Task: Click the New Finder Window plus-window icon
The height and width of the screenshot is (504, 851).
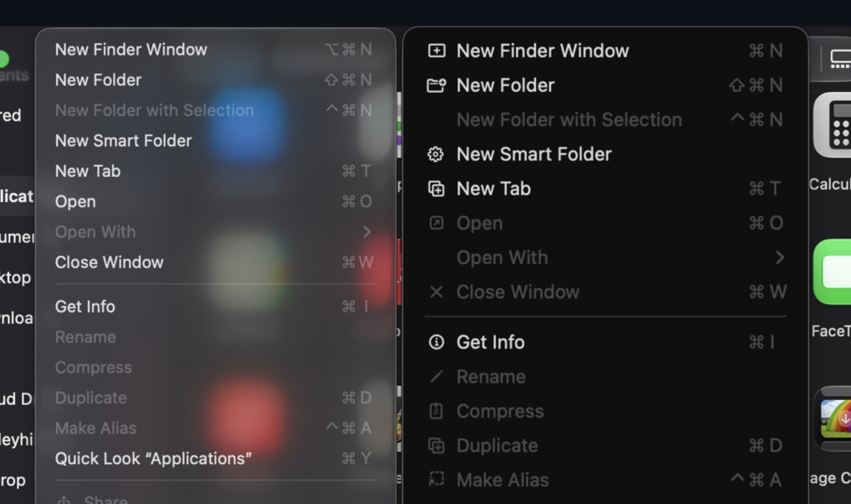Action: click(x=436, y=50)
